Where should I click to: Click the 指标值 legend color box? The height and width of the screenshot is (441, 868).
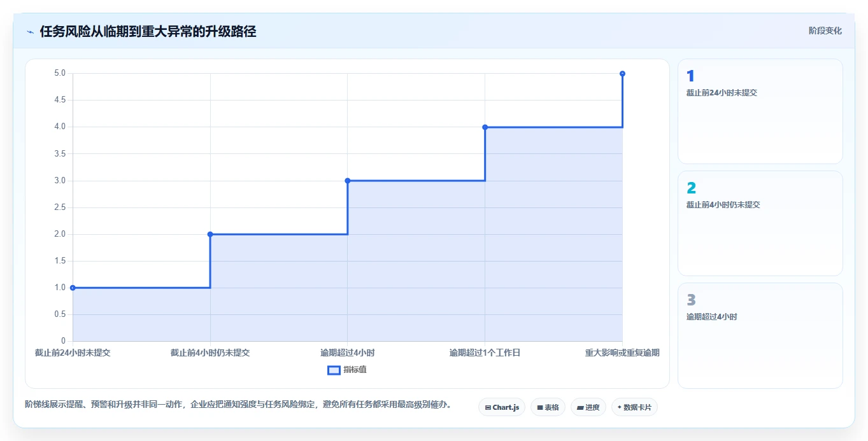[x=334, y=370]
